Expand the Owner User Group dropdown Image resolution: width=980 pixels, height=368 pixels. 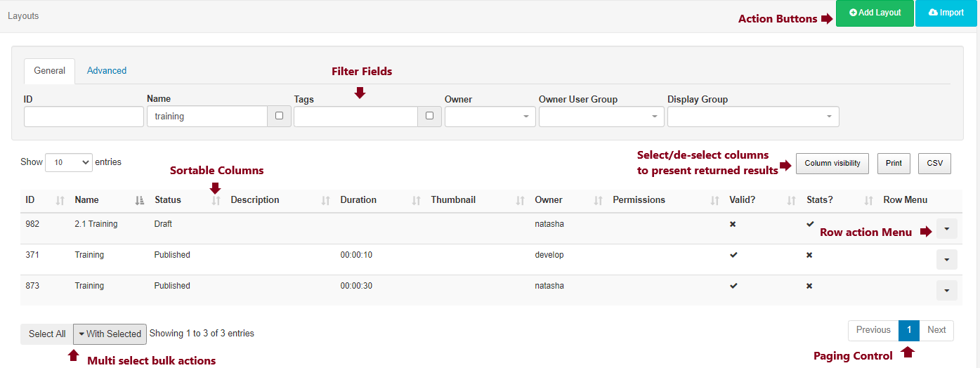pyautogui.click(x=601, y=117)
